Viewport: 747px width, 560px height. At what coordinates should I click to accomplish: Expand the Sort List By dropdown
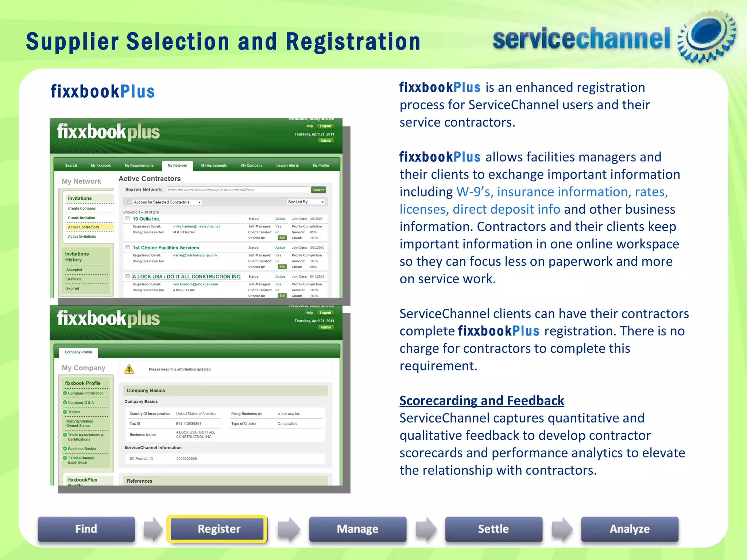[306, 202]
